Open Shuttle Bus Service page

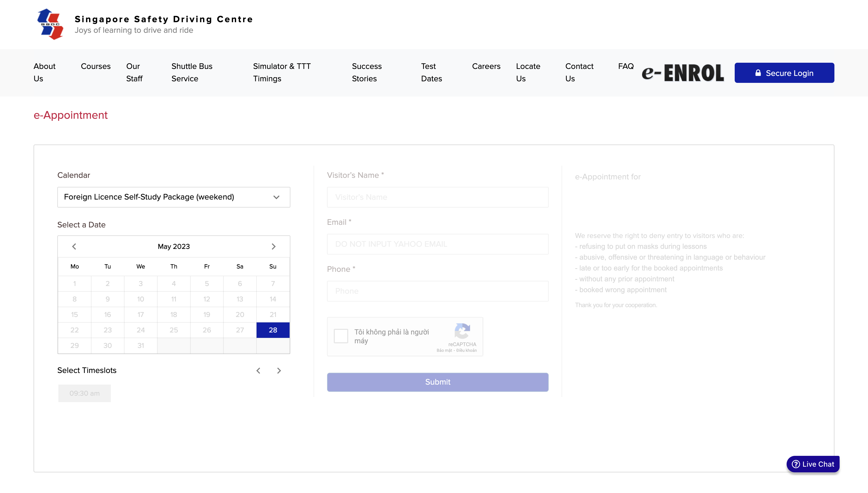point(192,73)
